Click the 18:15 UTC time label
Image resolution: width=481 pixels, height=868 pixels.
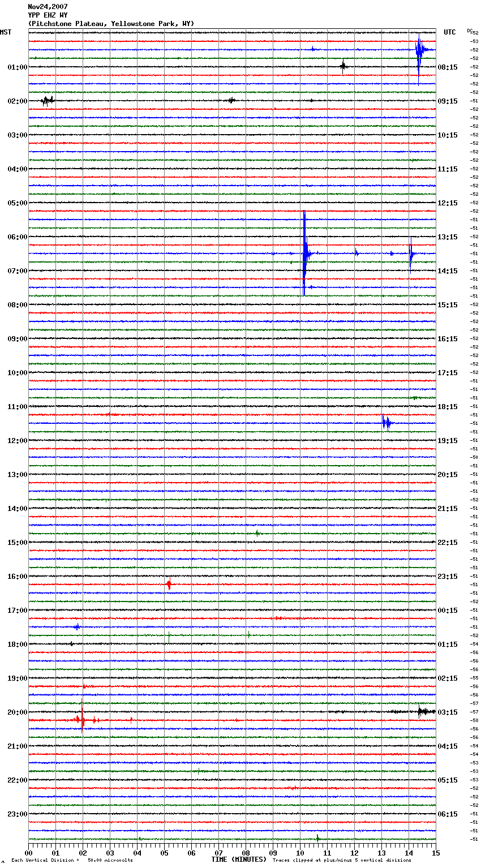pyautogui.click(x=448, y=407)
